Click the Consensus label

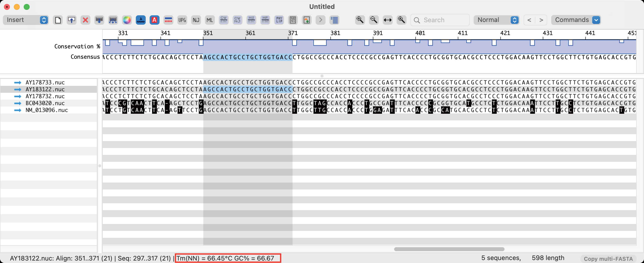pyautogui.click(x=85, y=57)
